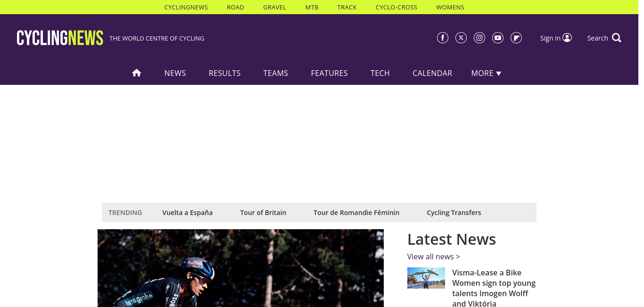Open the CALENDAR menu
The width and height of the screenshot is (644, 307).
[x=432, y=73]
